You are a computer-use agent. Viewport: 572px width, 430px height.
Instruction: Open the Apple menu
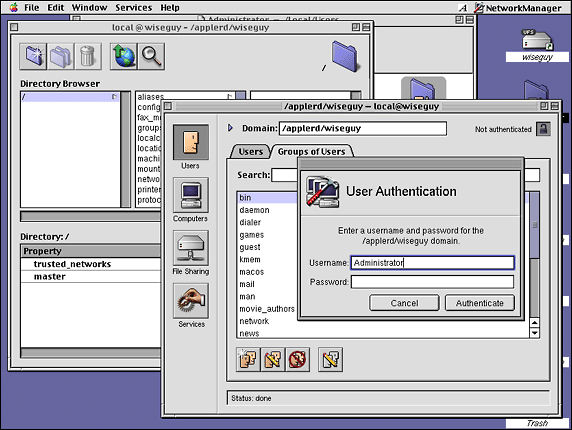point(13,7)
